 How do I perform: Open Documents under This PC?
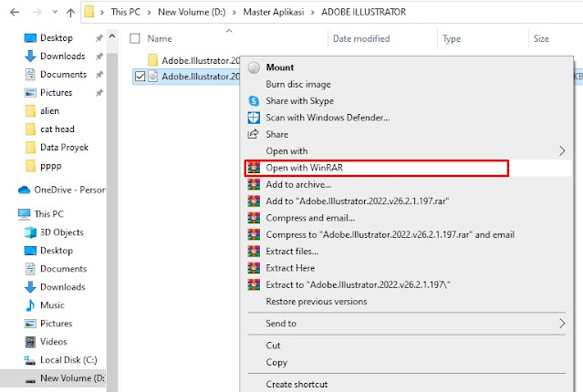pos(63,269)
